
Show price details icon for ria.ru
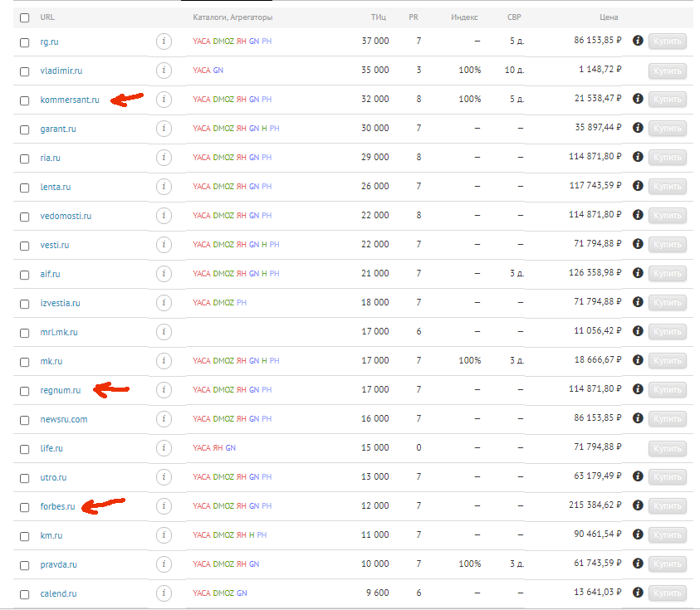tap(638, 157)
